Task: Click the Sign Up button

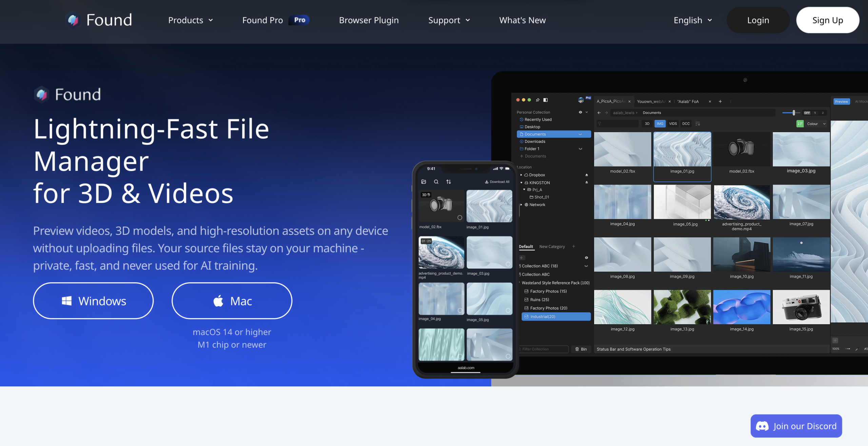Action: click(x=828, y=20)
